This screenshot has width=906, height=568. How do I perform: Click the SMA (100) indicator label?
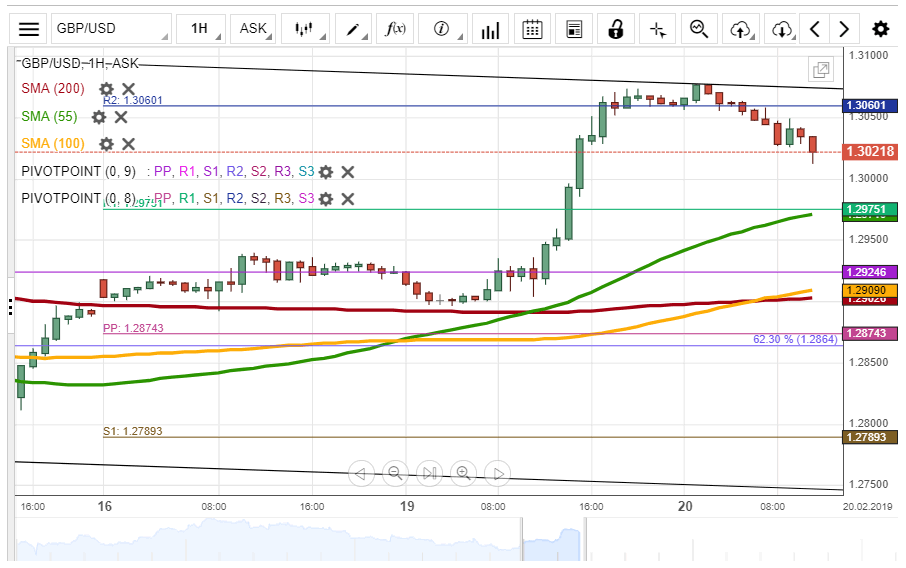(x=55, y=144)
